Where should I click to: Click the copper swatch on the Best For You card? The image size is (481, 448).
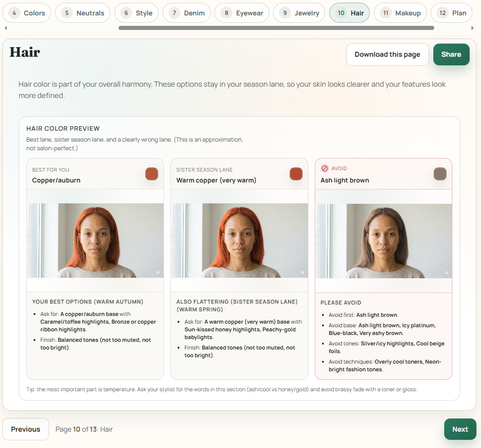(x=152, y=173)
